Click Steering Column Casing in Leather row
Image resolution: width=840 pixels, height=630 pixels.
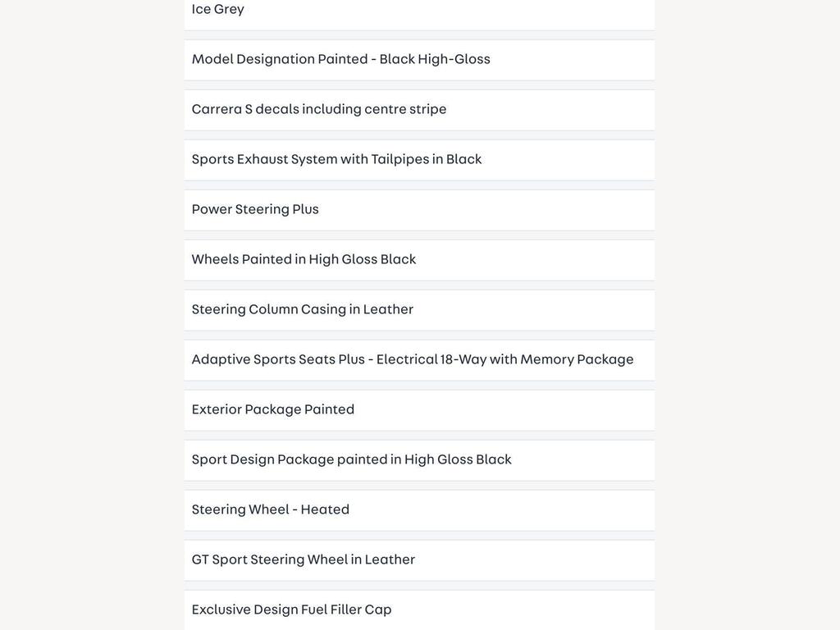click(x=419, y=310)
